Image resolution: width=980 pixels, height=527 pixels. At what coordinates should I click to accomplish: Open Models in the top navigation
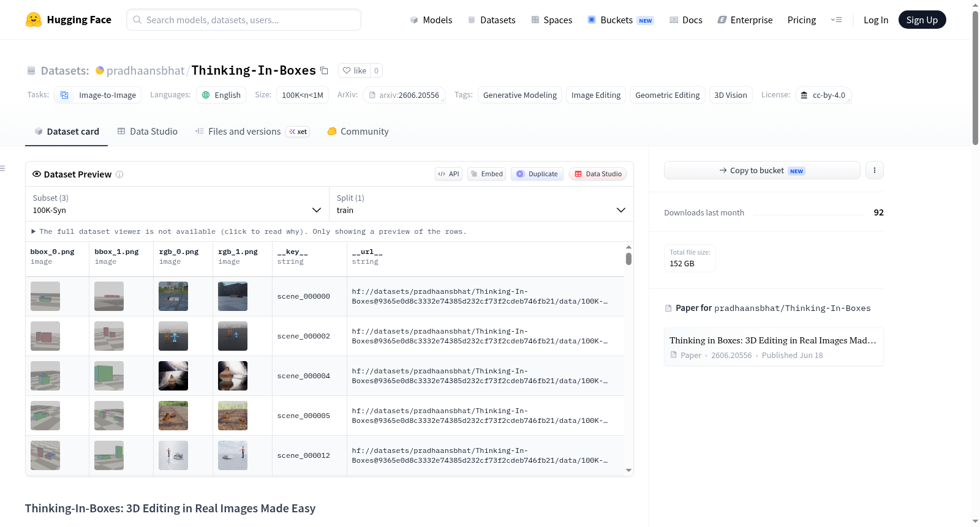pos(431,20)
